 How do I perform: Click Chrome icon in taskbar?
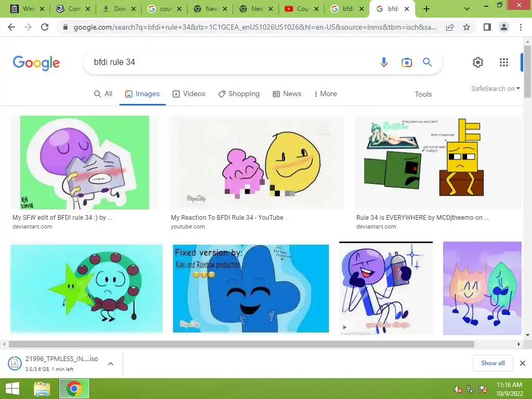[x=74, y=389]
